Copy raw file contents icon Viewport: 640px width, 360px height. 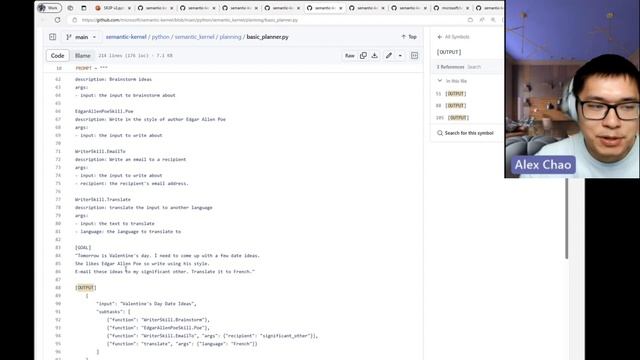click(x=363, y=56)
